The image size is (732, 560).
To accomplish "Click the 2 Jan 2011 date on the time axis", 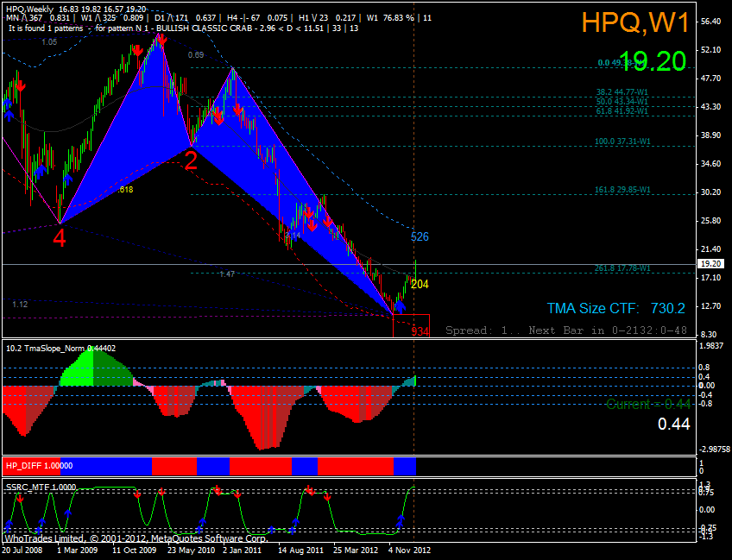I will pyautogui.click(x=242, y=551).
